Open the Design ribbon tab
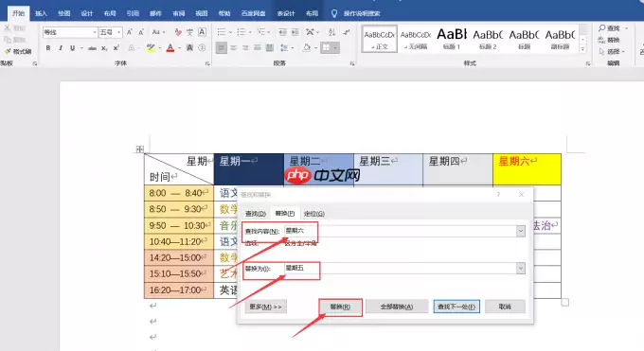This screenshot has width=644, height=351. (x=87, y=13)
